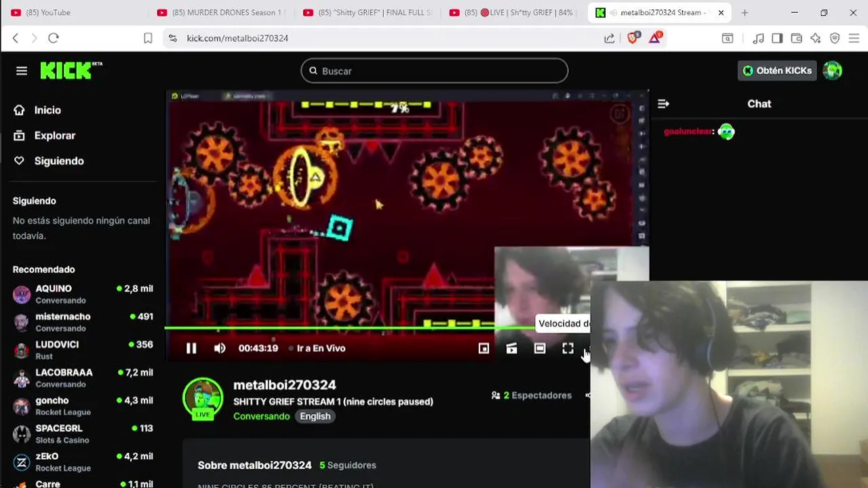
Task: Open zEkO's Rocket League channel
Action: (x=83, y=462)
